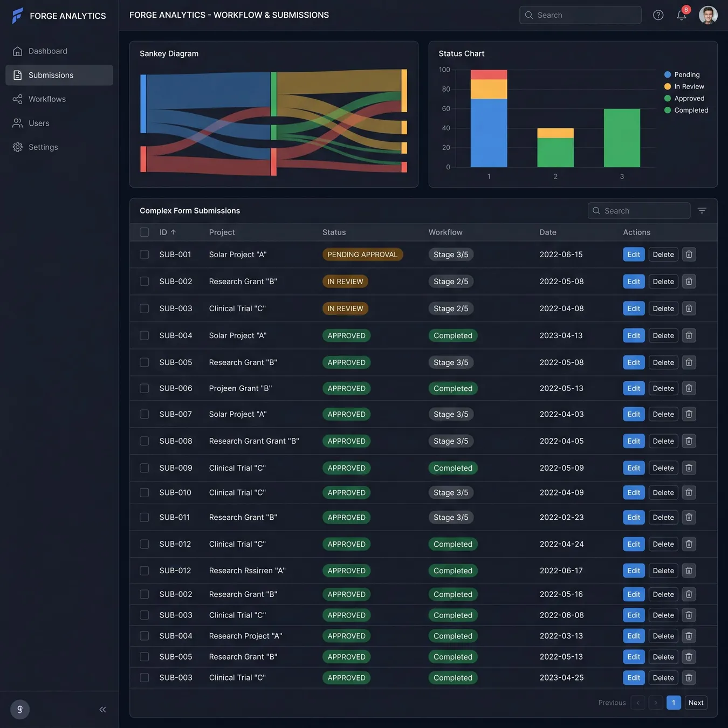Image resolution: width=728 pixels, height=728 pixels.
Task: Click trash icon for SUB-010 row
Action: coord(689,492)
